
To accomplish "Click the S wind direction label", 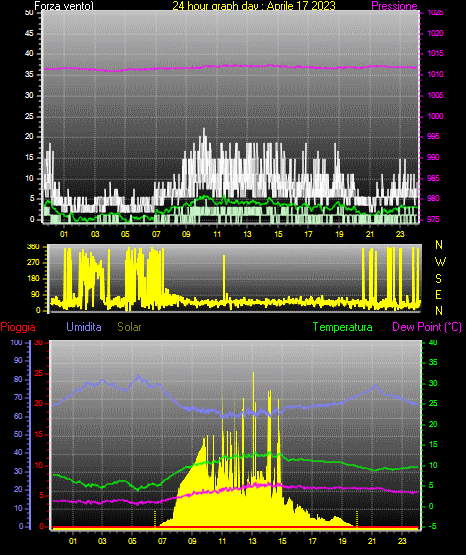I will [x=438, y=279].
